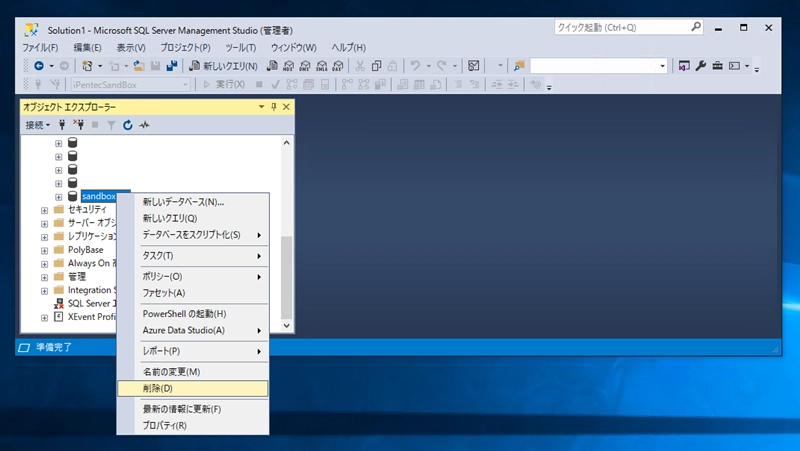Click the toolbox icon
The height and width of the screenshot is (451, 800).
717,66
